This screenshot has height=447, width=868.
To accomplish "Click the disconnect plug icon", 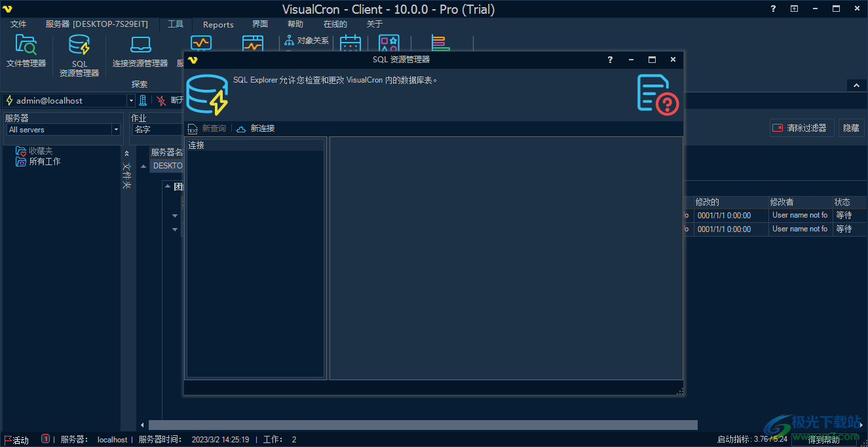I will click(x=161, y=100).
